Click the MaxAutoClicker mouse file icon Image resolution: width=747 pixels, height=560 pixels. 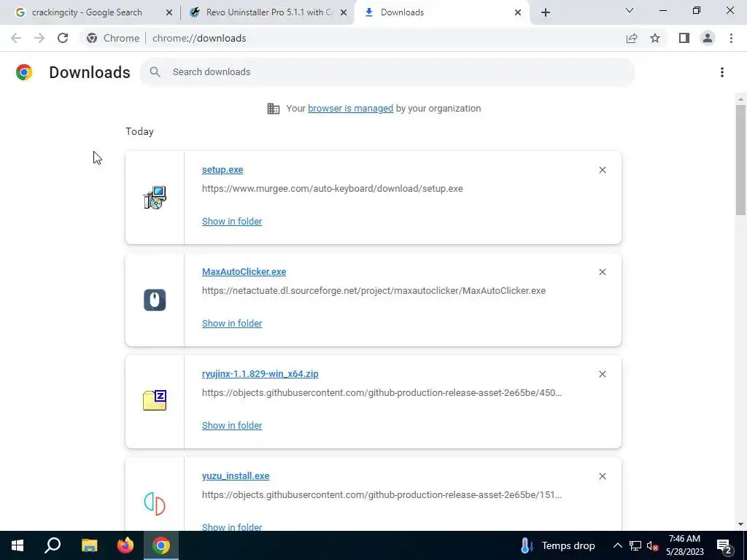tap(155, 300)
